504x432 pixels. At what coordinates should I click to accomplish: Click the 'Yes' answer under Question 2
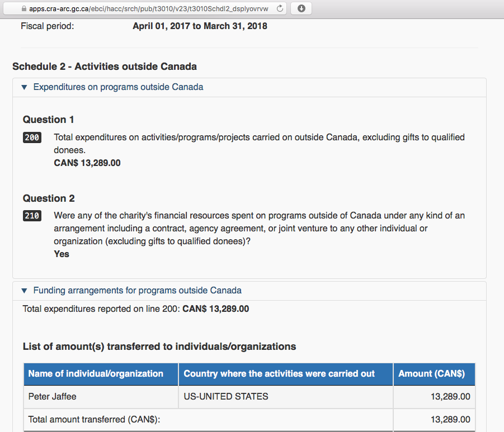(x=62, y=254)
